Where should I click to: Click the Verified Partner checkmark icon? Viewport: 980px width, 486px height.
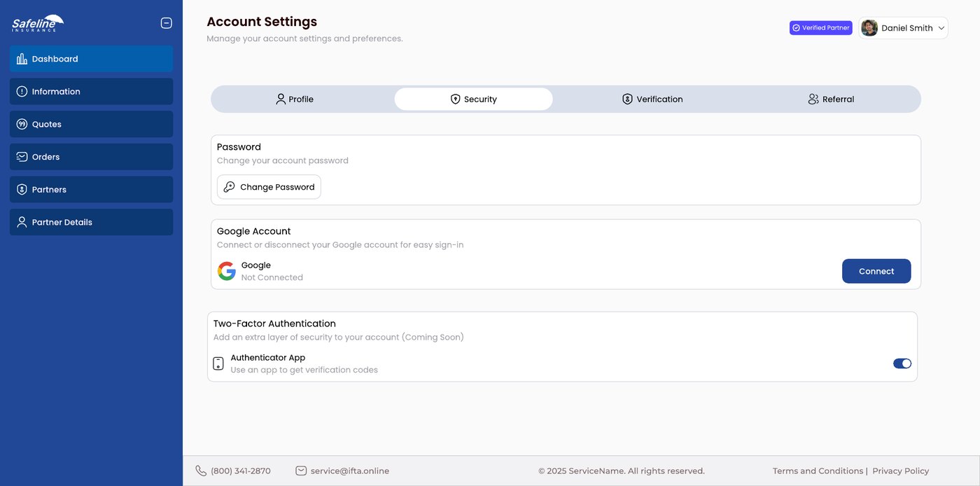796,28
